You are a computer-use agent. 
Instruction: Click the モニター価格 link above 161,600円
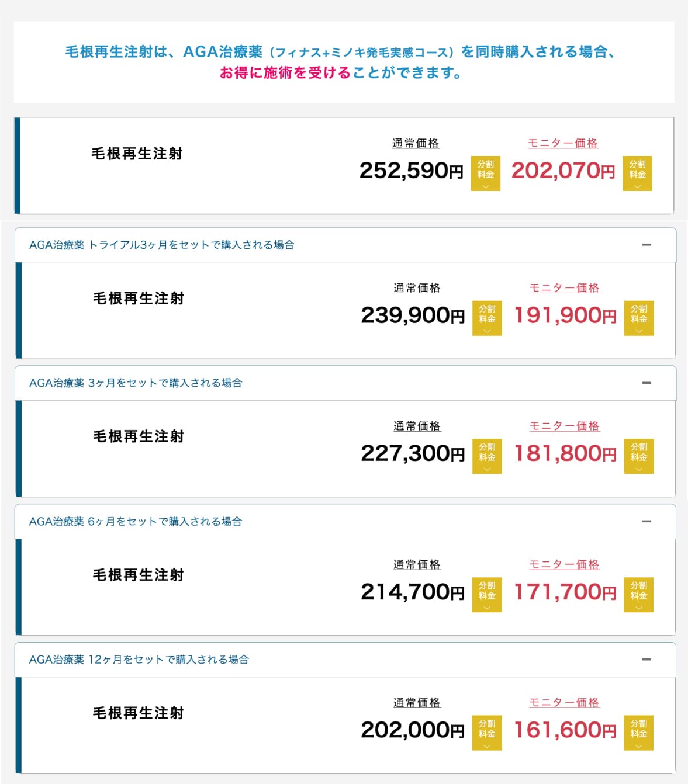coord(565,702)
